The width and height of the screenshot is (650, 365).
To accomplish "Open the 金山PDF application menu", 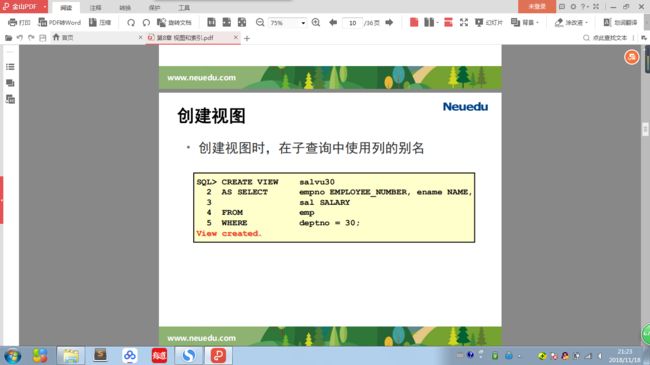I will [24, 6].
